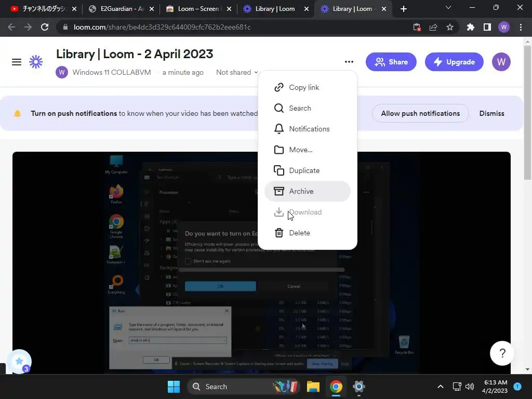Toggle the Chrome side panel
This screenshot has width=532, height=399.
coord(487,27)
